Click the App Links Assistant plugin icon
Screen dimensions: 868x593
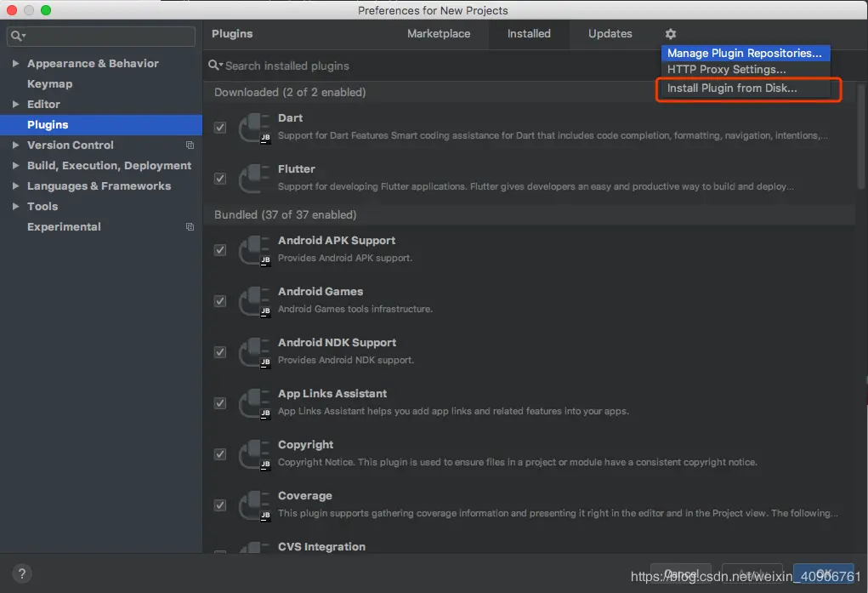[x=255, y=403]
